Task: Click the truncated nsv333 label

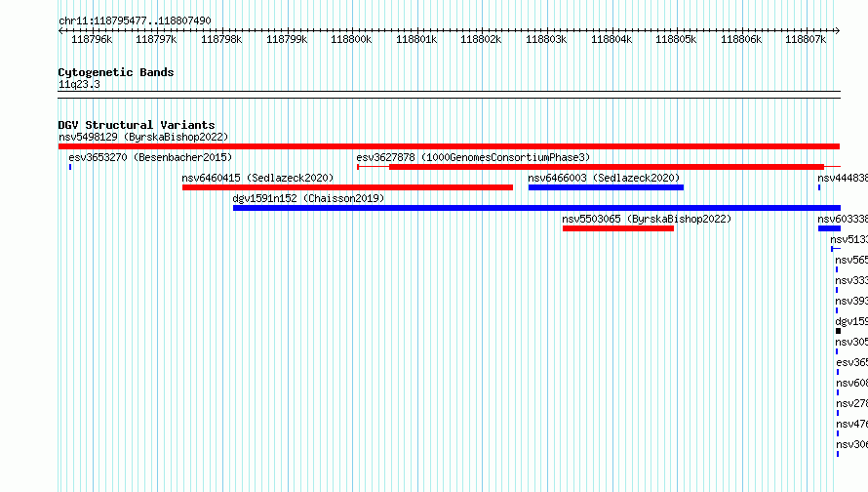Action: [x=851, y=280]
